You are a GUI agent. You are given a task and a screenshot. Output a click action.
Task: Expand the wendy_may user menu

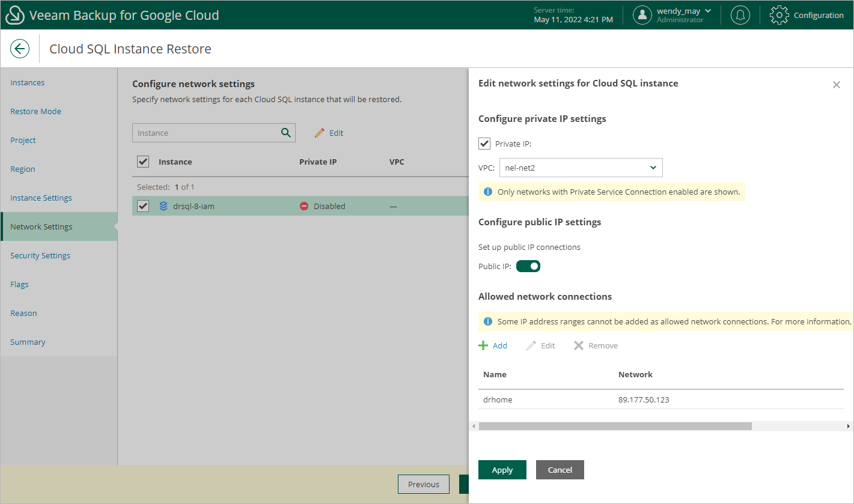point(684,11)
